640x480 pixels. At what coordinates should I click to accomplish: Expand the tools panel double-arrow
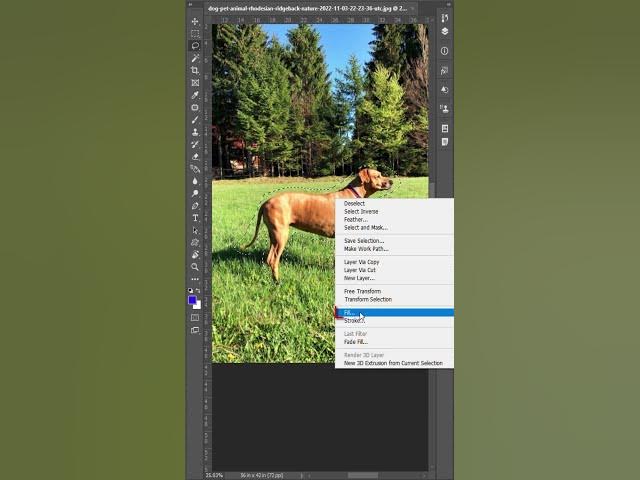190,4
